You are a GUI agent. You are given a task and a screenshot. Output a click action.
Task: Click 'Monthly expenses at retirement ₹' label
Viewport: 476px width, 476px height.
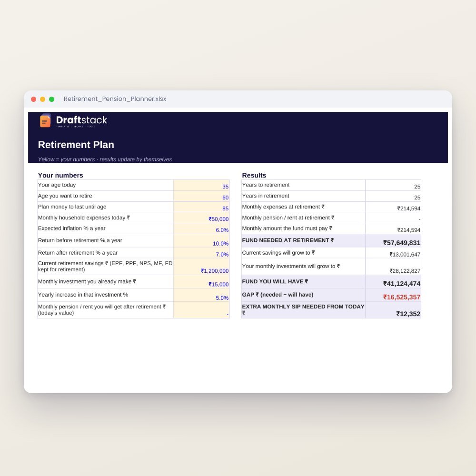coord(283,207)
